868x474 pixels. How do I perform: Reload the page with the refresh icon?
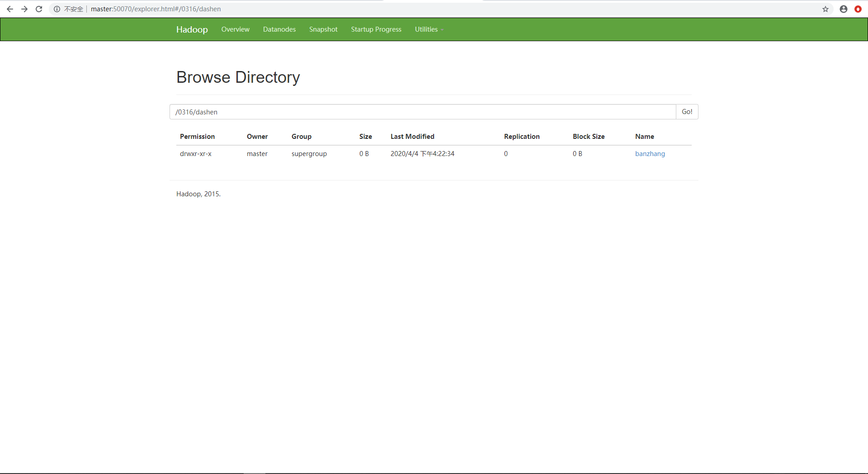tap(39, 9)
